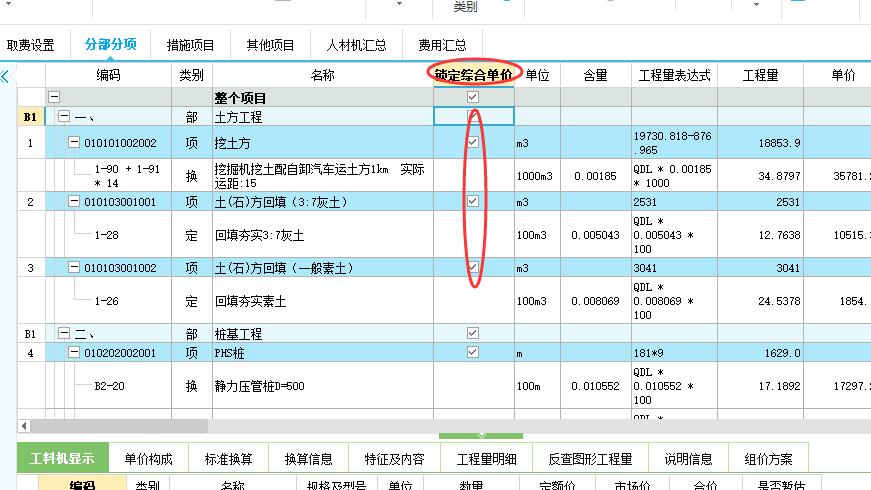Click the horizontal scrollbar left arrow
The height and width of the screenshot is (490, 871).
24,426
